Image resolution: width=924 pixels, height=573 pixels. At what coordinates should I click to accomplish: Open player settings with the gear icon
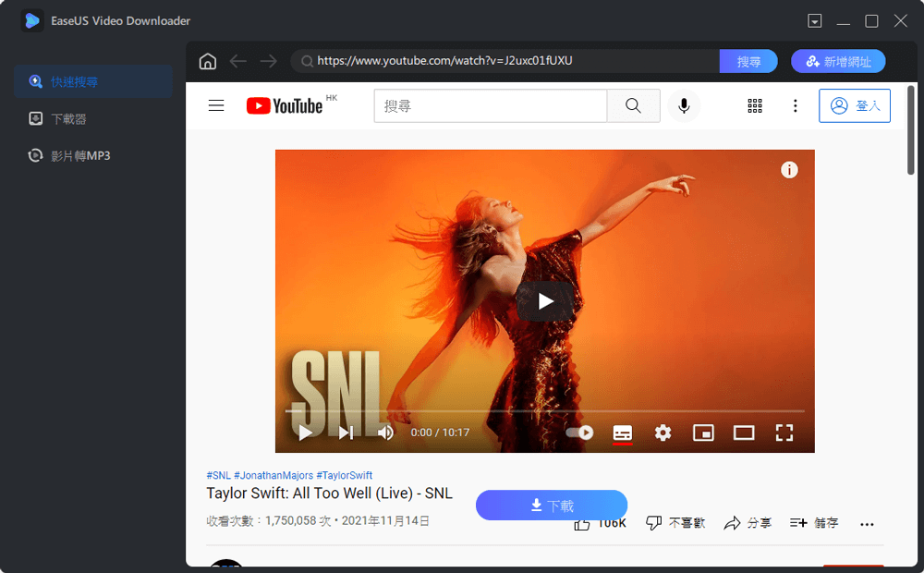click(663, 433)
